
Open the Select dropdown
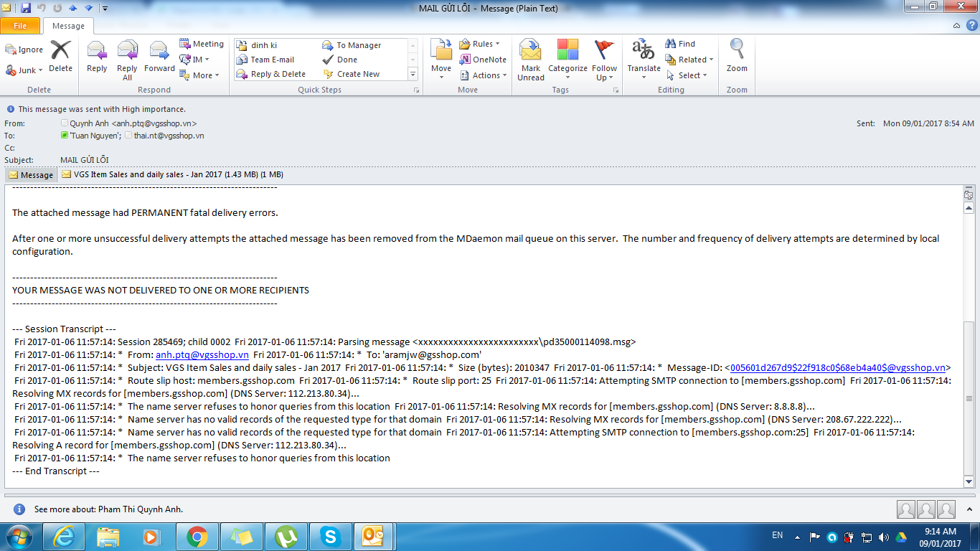click(687, 75)
